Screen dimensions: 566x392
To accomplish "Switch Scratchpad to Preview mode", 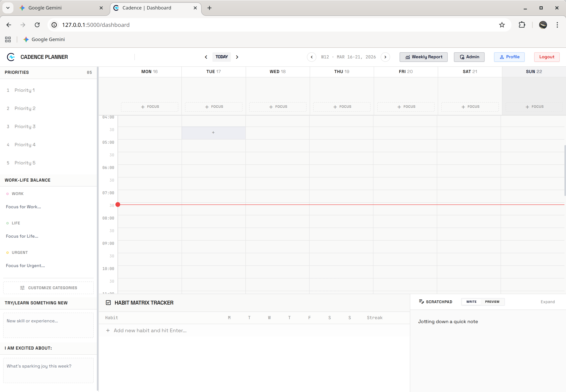I will (x=492, y=302).
